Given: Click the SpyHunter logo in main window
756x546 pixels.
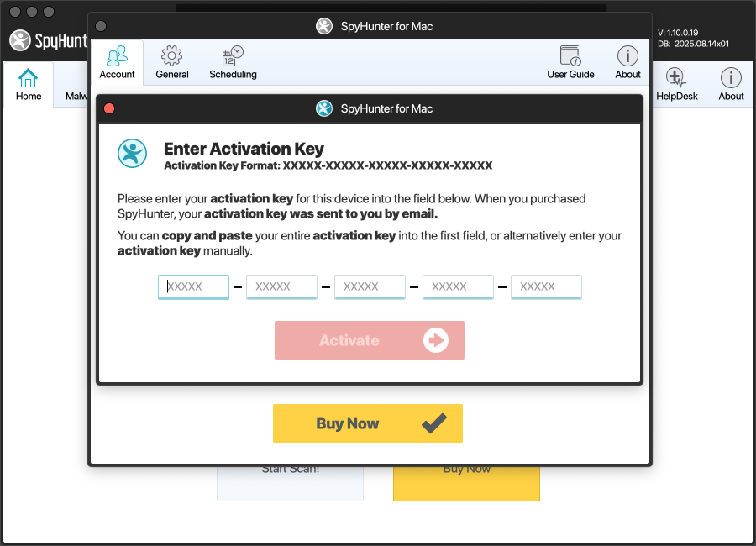Looking at the screenshot, I should (48, 40).
